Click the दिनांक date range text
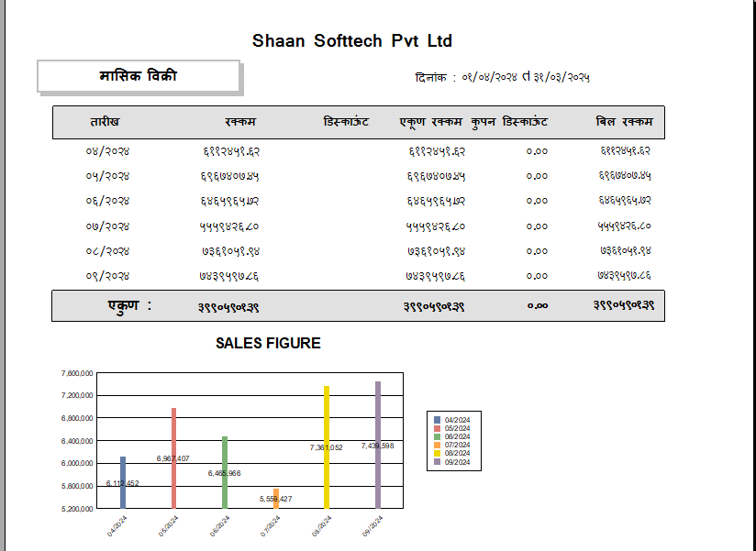The height and width of the screenshot is (551, 756). point(502,77)
